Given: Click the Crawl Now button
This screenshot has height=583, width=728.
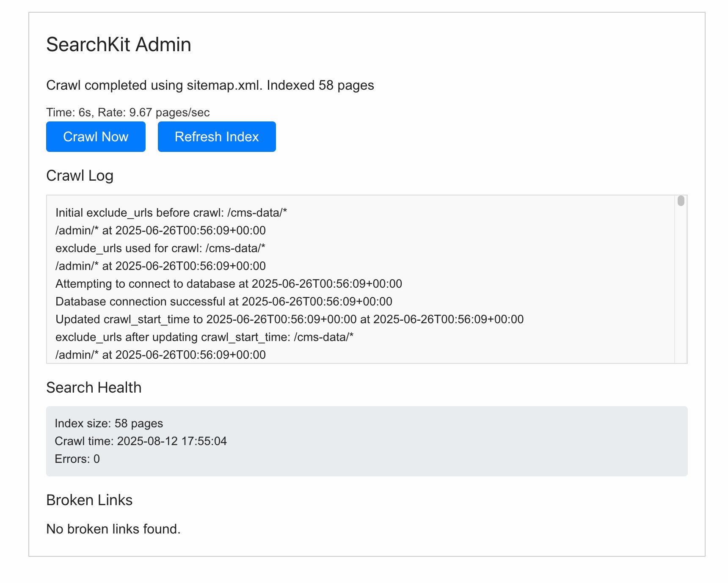Looking at the screenshot, I should pyautogui.click(x=96, y=137).
